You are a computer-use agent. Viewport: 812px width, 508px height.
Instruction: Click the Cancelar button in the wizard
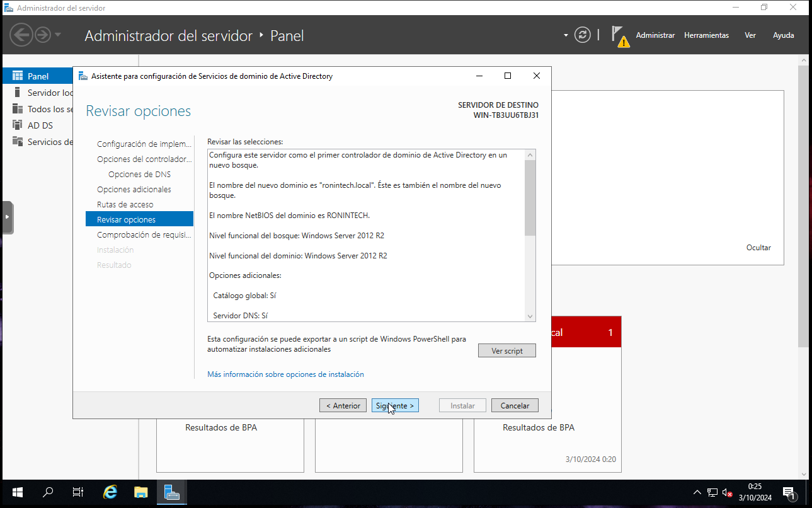(x=515, y=406)
